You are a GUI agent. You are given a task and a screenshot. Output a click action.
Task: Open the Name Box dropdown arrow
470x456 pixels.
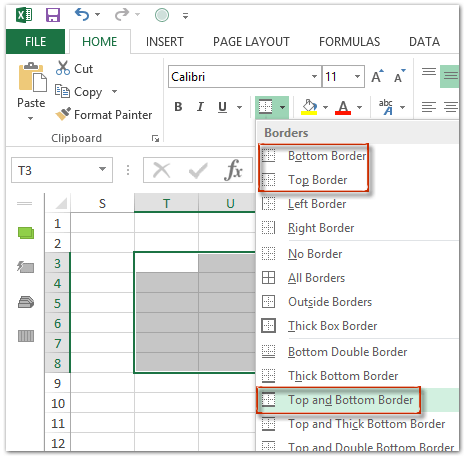103,170
